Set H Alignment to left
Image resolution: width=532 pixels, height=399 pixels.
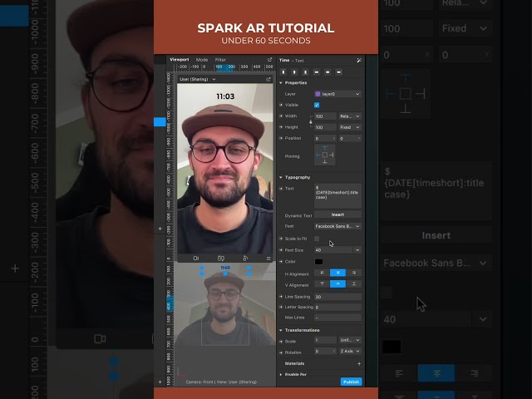[x=322, y=273]
